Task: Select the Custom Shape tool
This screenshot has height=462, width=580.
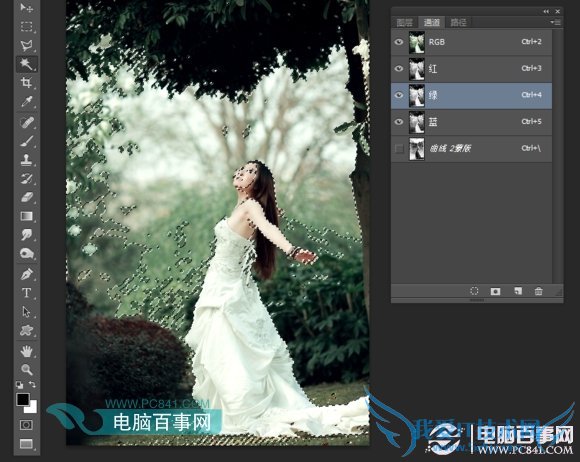Action: tap(26, 330)
